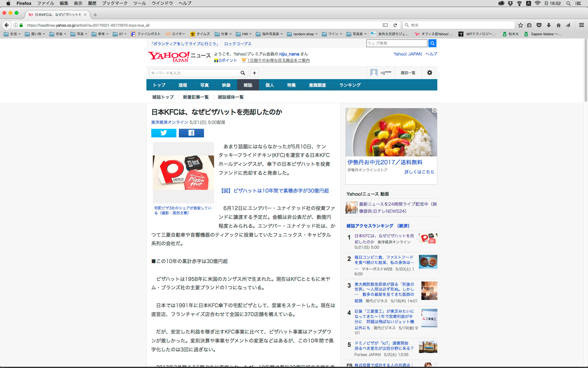This screenshot has height=368, width=588.
Task: Click the Firefox reload page icon
Action: tap(395, 25)
